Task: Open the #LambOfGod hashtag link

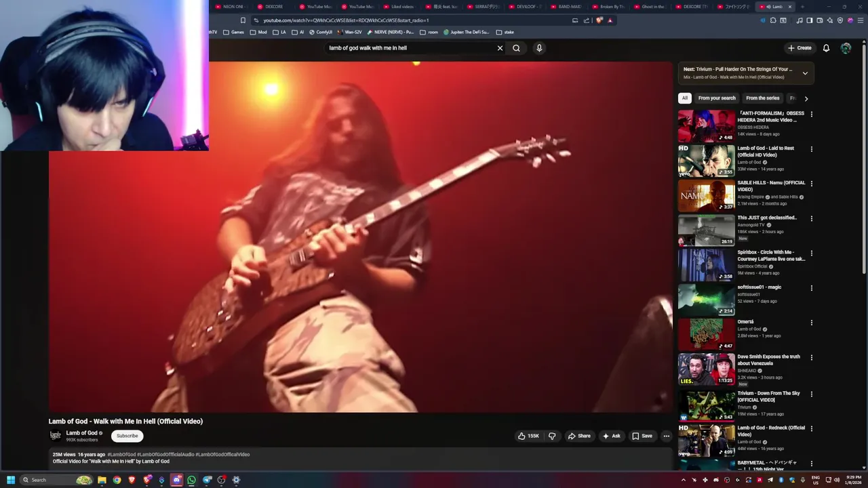Action: pyautogui.click(x=121, y=455)
